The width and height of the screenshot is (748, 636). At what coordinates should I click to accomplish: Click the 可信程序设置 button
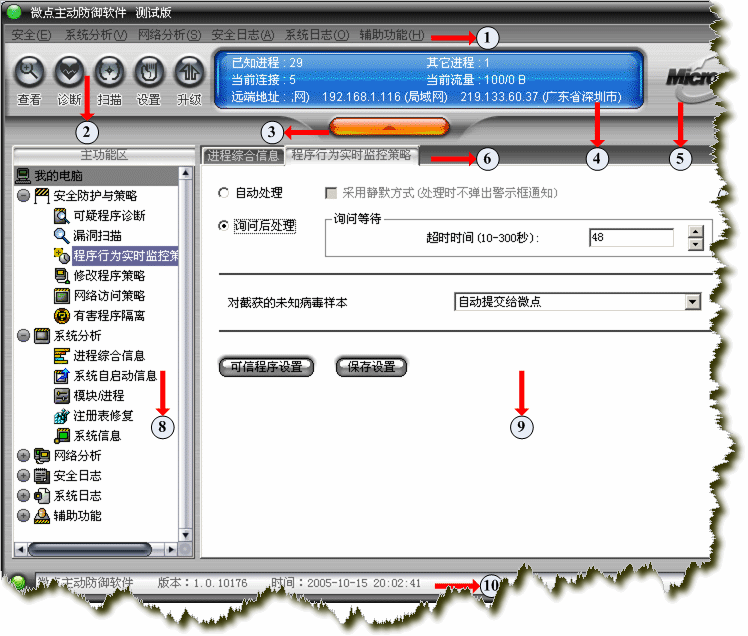[266, 367]
